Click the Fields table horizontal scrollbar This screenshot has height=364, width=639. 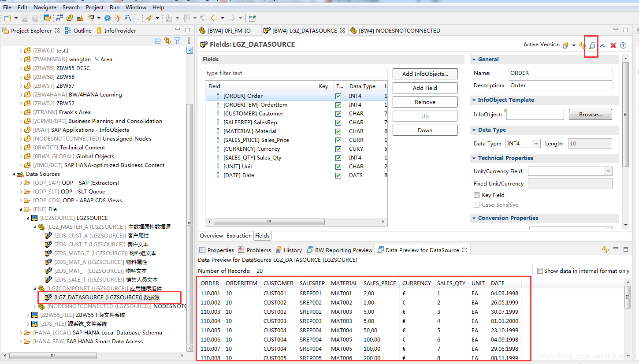296,222
